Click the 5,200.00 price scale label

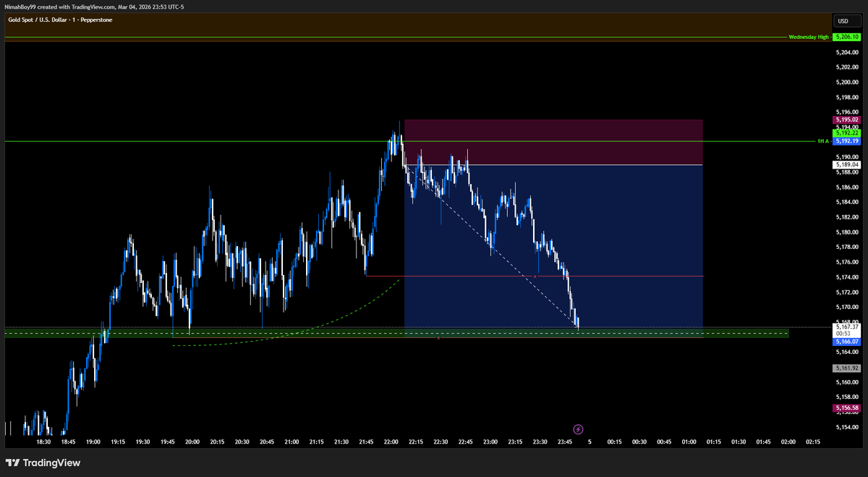(846, 82)
